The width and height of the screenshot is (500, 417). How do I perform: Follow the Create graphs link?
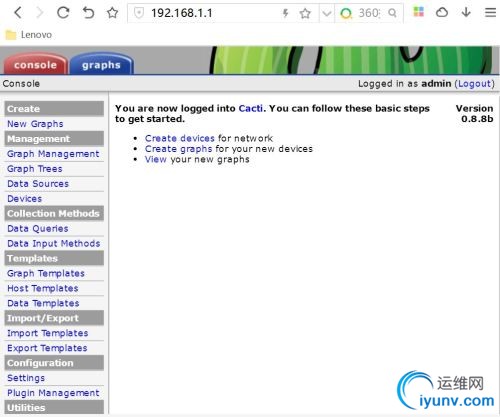point(178,149)
